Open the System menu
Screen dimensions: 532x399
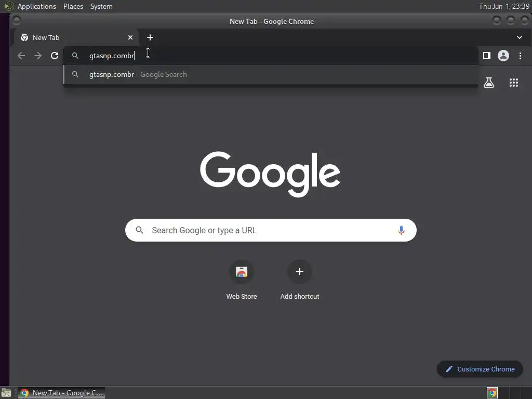[x=101, y=6]
